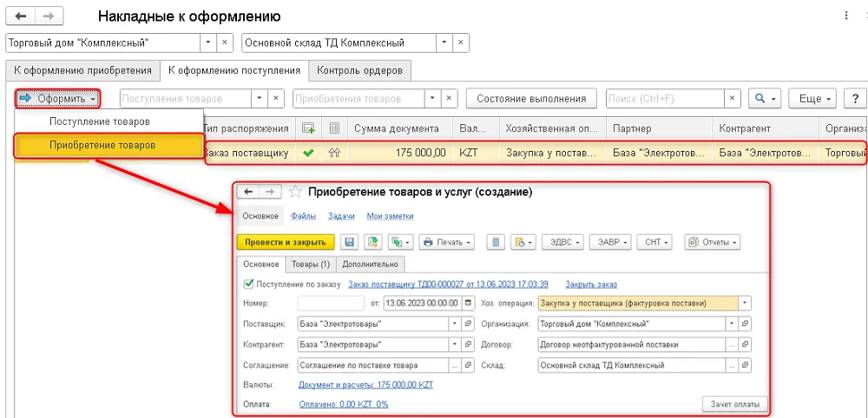Click into the Номер input field
This screenshot has height=418, width=868.
pyautogui.click(x=331, y=303)
